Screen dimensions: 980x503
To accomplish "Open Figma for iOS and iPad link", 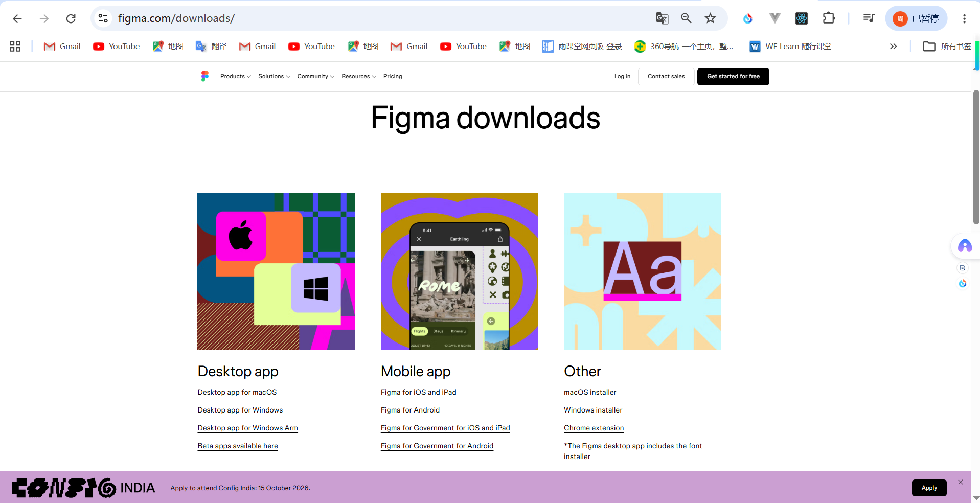I will click(419, 392).
